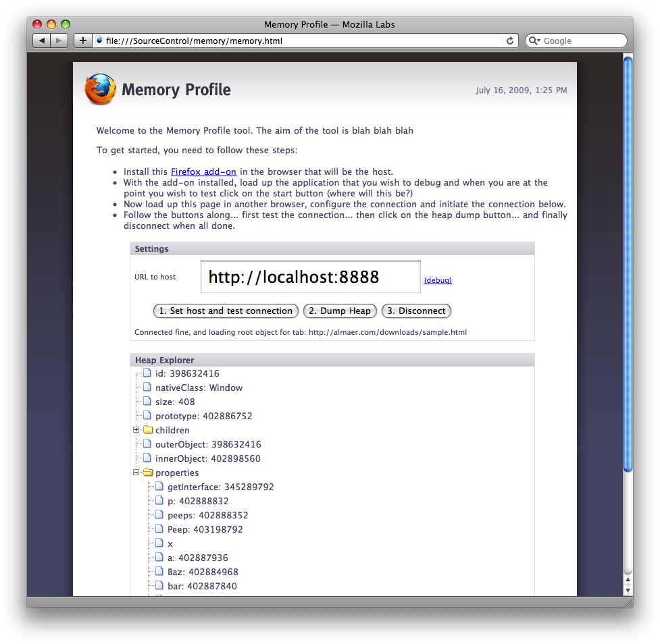Click the blue vertical scrollbar thumb

[x=628, y=263]
